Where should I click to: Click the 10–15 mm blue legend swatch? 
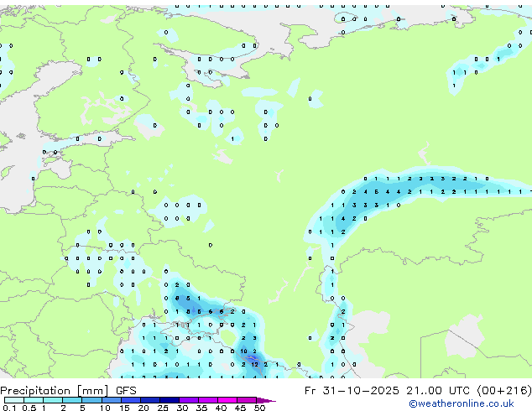pyautogui.click(x=111, y=400)
